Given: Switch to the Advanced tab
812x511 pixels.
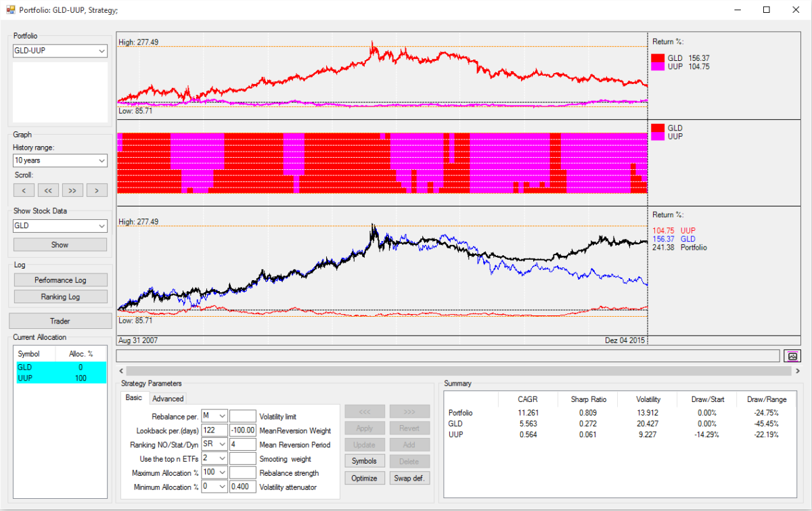Looking at the screenshot, I should tap(167, 399).
